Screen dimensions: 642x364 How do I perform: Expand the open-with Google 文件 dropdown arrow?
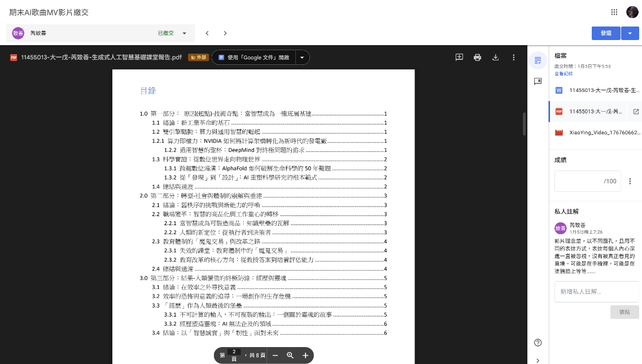(x=302, y=58)
